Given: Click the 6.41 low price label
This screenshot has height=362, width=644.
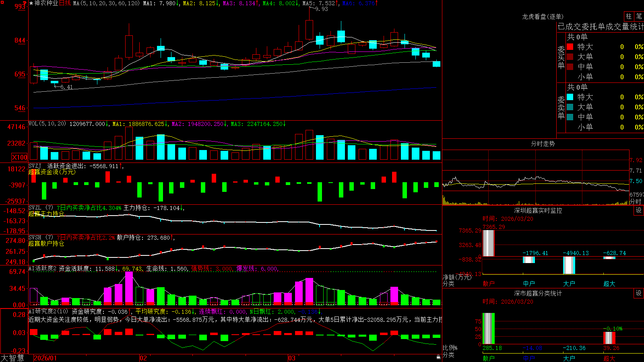Looking at the screenshot, I should tap(66, 87).
